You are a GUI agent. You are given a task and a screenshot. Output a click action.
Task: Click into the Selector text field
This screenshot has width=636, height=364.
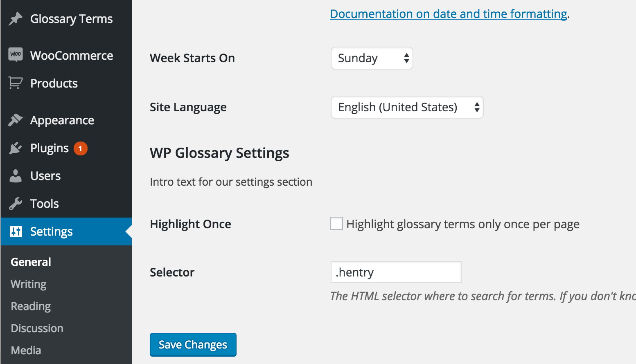[x=396, y=272]
